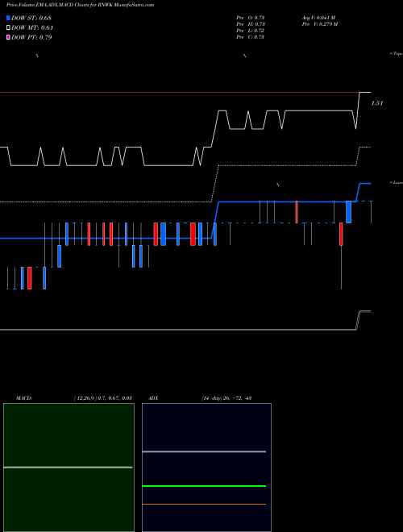This screenshot has width=403, height=532.
Task: Select the 'DOW MT: 0.61' legend text
Action: click(x=32, y=27)
